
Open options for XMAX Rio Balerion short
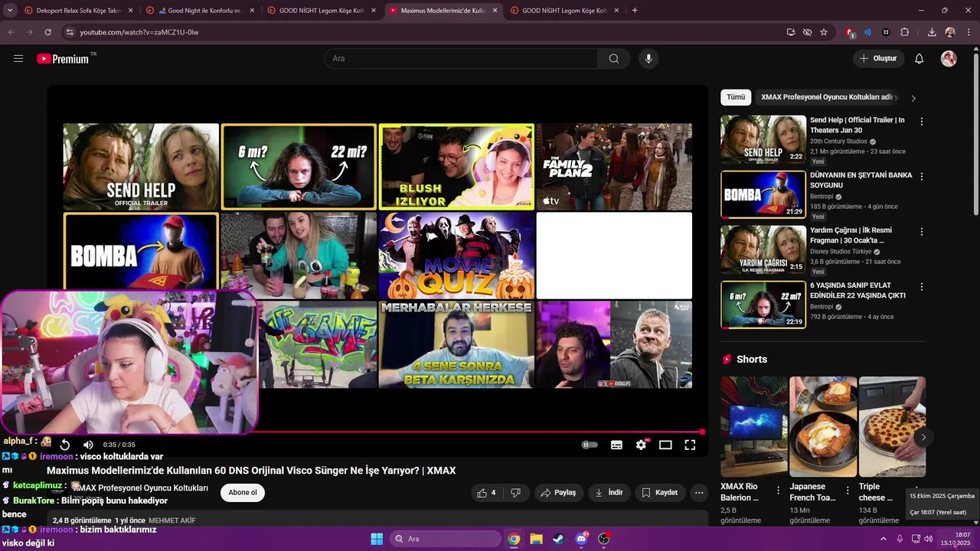pos(779,491)
